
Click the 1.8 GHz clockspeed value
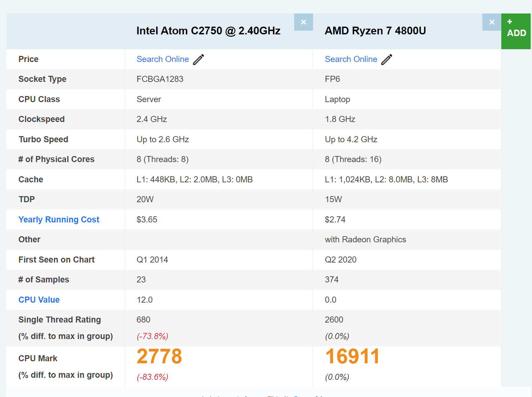[340, 119]
